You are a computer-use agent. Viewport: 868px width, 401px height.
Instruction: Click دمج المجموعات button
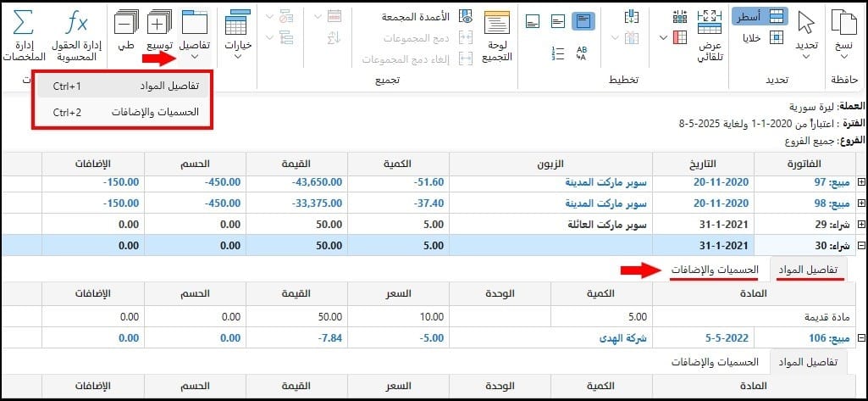tap(427, 38)
